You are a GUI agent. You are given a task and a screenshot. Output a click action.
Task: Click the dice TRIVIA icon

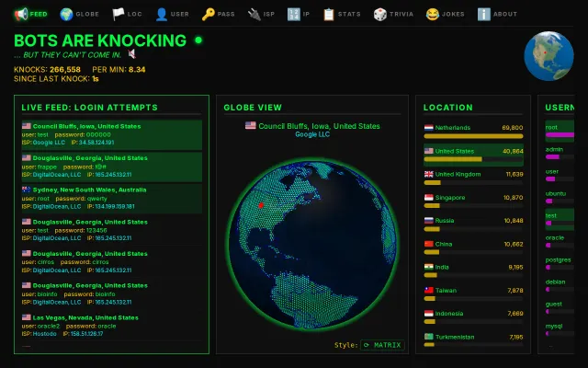coord(379,15)
